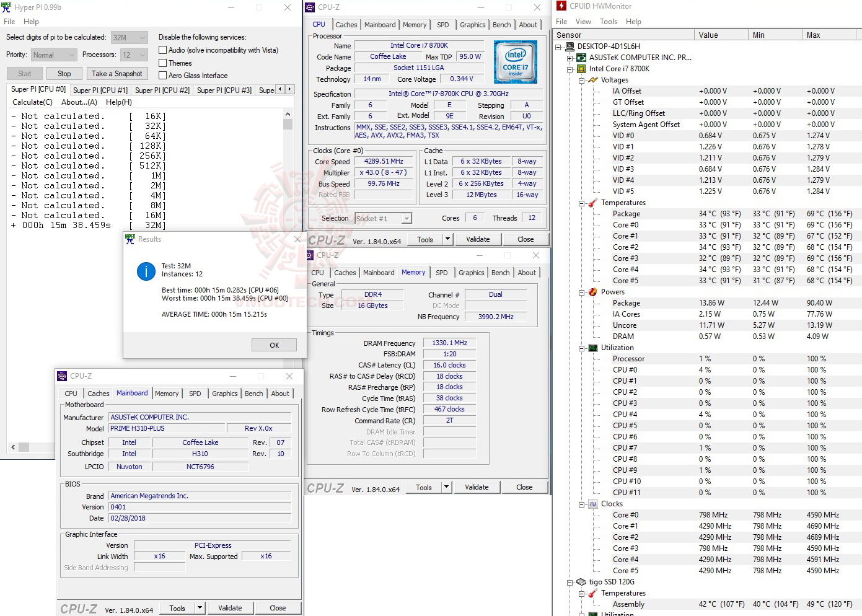Tick the Themes service checkbox

[x=163, y=63]
